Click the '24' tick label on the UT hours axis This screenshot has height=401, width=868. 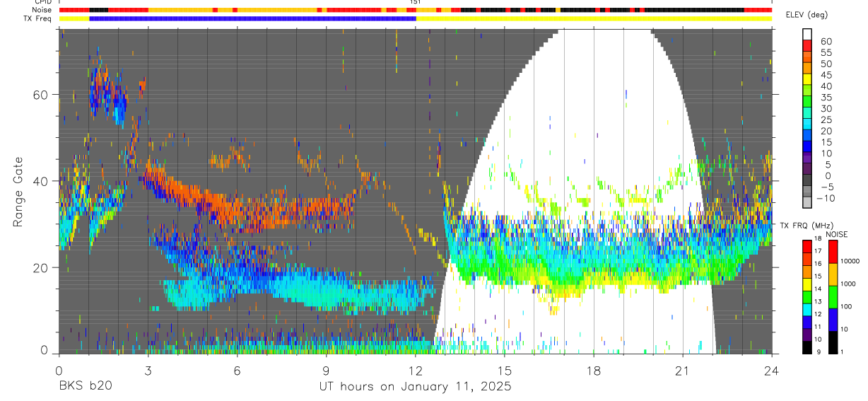(772, 371)
